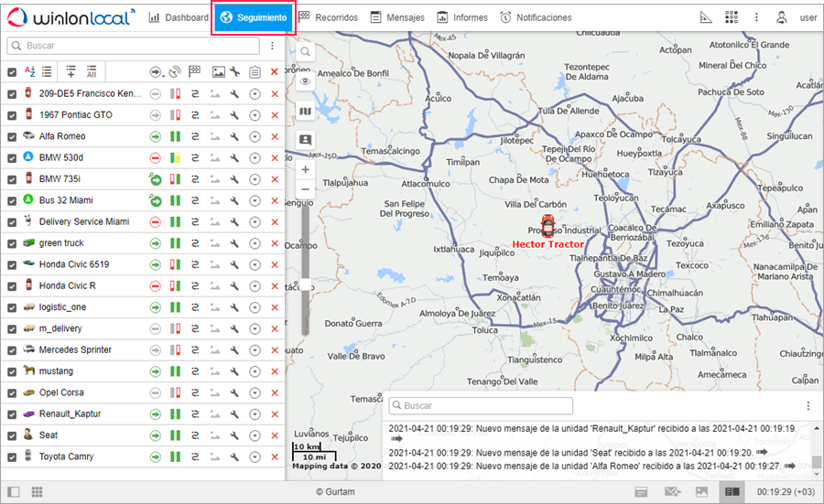Open the apps grid icon in top bar
Image resolution: width=824 pixels, height=504 pixels.
click(x=731, y=17)
